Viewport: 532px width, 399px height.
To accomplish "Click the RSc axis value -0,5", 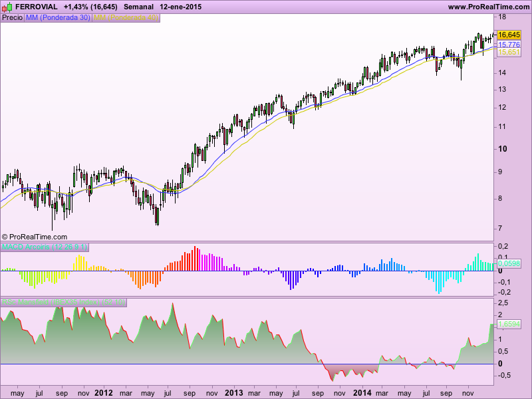I will pos(504,376).
